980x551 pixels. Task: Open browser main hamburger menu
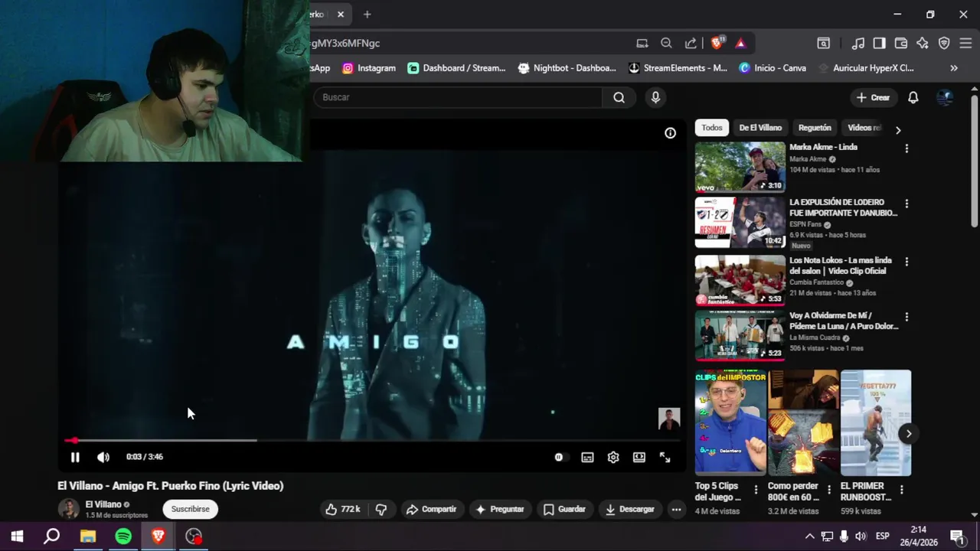[x=965, y=43]
